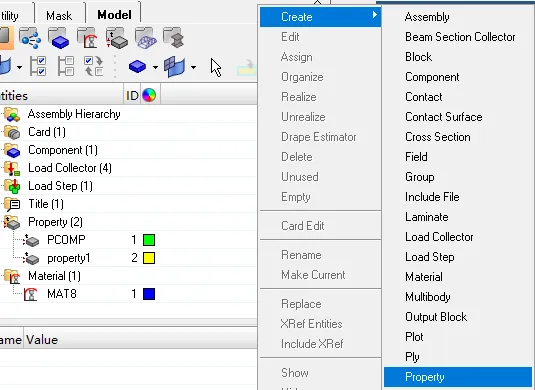Choose Assembly from Create submenu
The width and height of the screenshot is (535, 390).
[x=427, y=17]
